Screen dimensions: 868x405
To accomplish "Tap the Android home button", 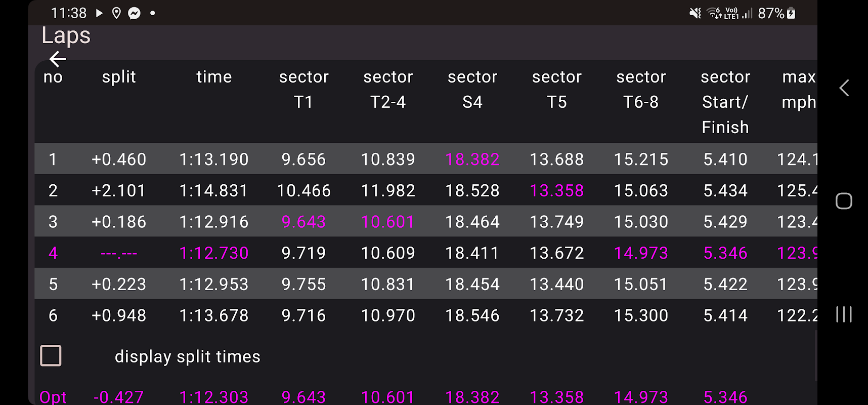I will (844, 201).
